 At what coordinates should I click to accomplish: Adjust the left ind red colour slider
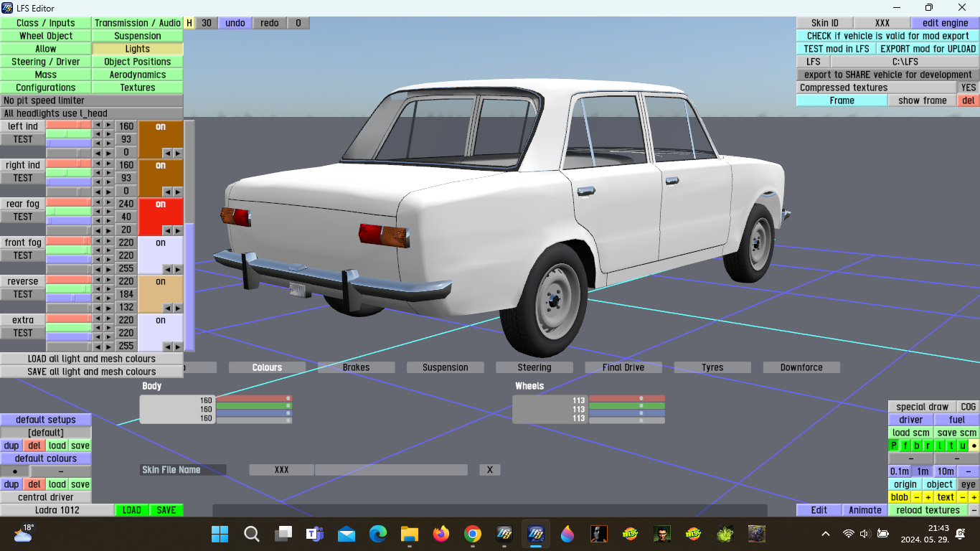[x=69, y=125]
